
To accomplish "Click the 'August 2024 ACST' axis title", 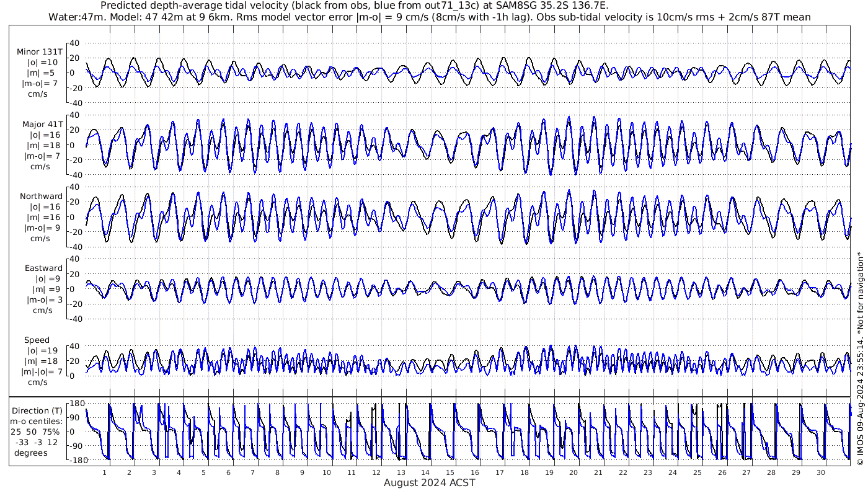I will tap(429, 482).
